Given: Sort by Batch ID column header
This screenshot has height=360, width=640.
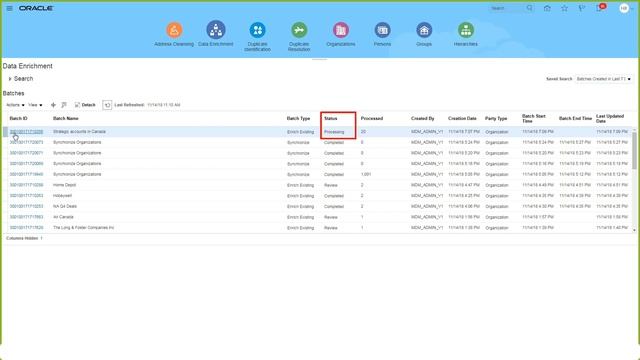Looking at the screenshot, I should [18, 118].
